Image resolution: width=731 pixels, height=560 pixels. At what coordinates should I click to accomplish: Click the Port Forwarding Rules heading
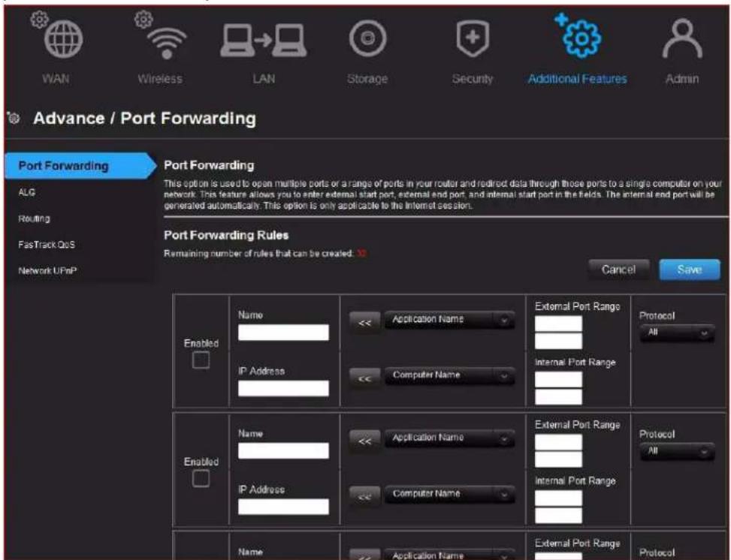(x=226, y=235)
